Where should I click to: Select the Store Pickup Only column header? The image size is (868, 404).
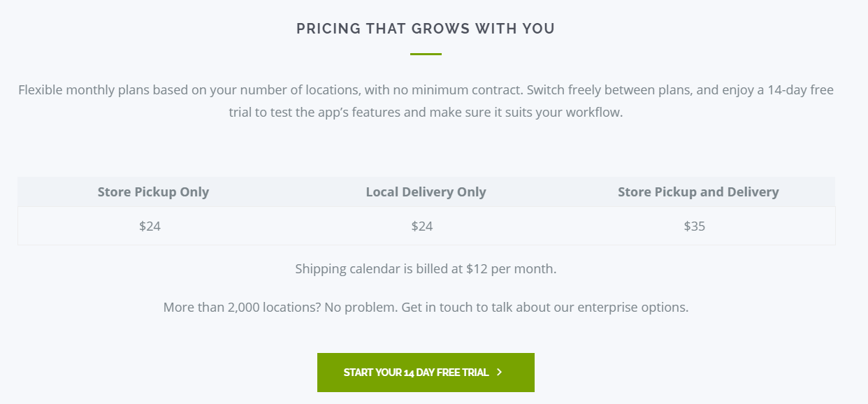[153, 192]
